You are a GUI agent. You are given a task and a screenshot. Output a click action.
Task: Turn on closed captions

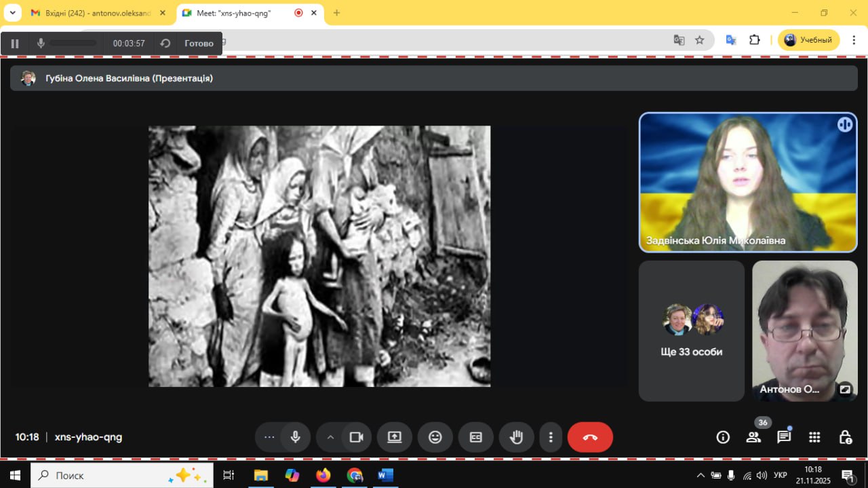(x=476, y=437)
